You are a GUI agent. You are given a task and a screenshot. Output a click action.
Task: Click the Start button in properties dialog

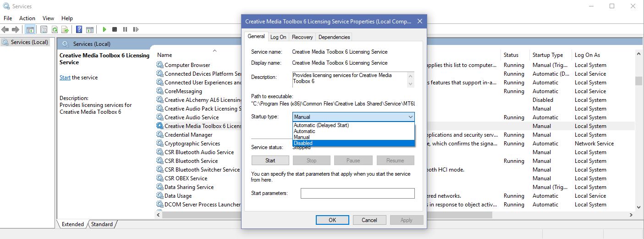[270, 161]
